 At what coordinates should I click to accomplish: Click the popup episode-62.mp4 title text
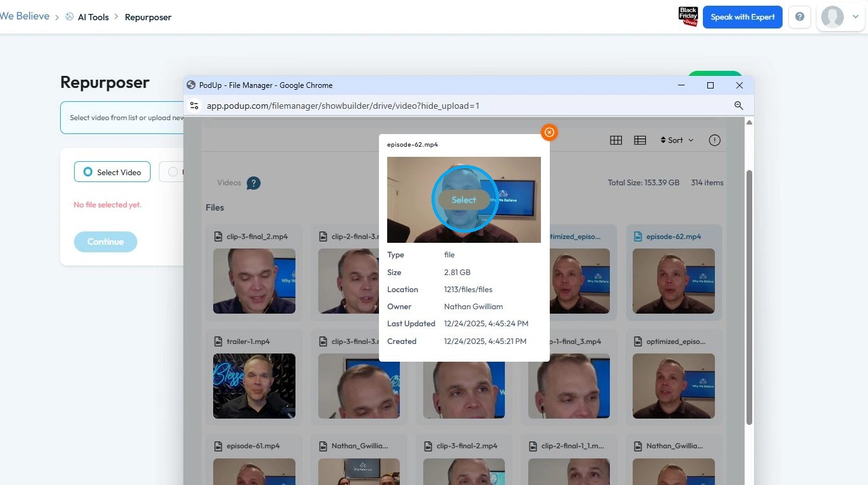(412, 145)
